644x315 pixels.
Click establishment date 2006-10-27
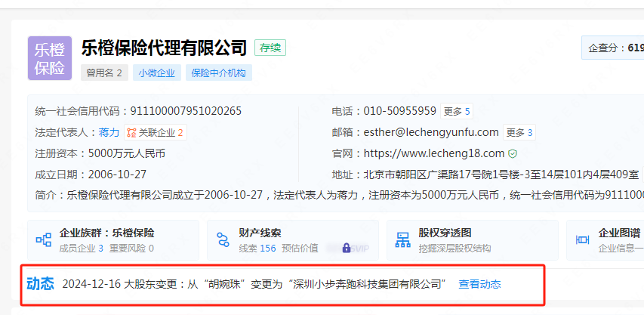pos(117,174)
